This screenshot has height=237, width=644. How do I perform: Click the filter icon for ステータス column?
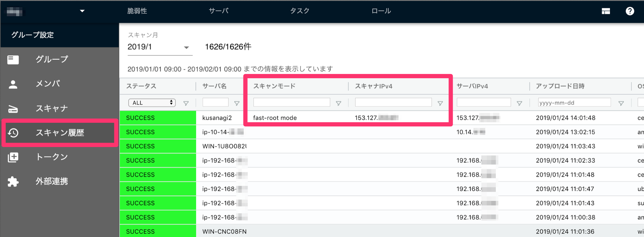tap(186, 103)
